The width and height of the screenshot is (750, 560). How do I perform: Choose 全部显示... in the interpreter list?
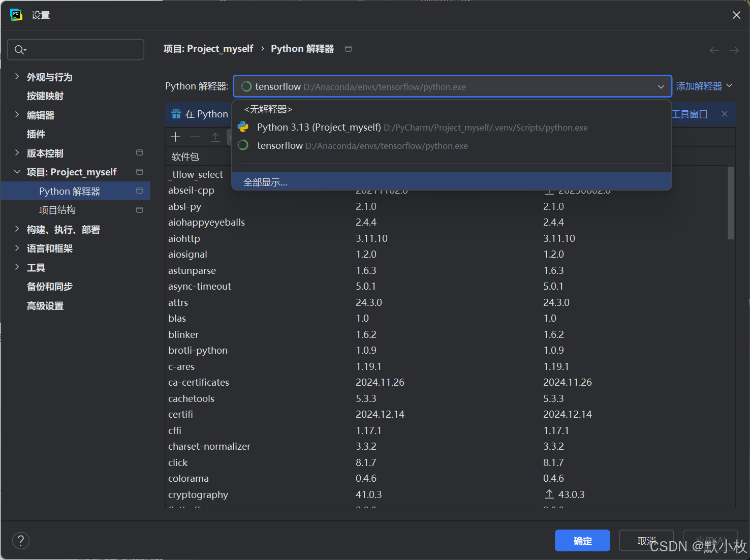coord(452,182)
